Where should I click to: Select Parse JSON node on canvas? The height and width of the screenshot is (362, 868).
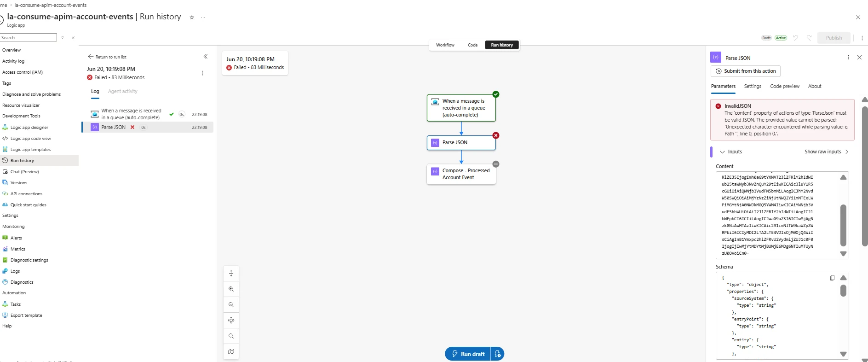pyautogui.click(x=461, y=143)
